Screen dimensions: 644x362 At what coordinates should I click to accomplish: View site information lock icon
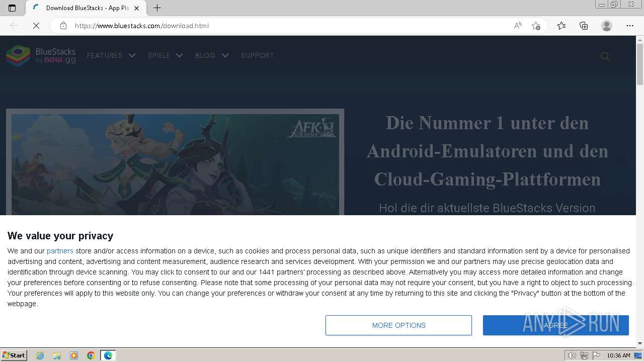pyautogui.click(x=63, y=26)
